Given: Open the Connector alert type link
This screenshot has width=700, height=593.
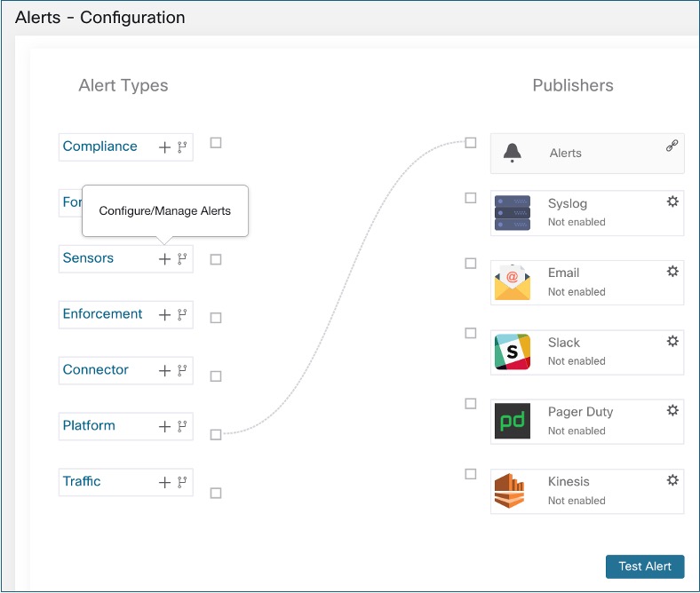Looking at the screenshot, I should coord(96,369).
